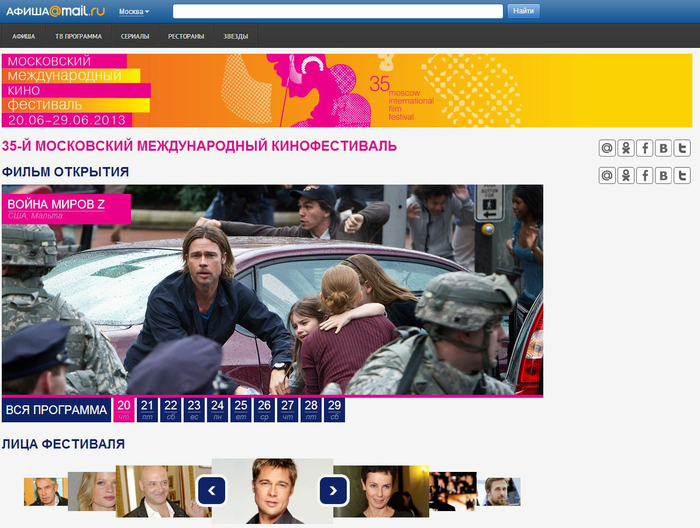Open the Звезды menu item
700x528 pixels.
coord(236,36)
